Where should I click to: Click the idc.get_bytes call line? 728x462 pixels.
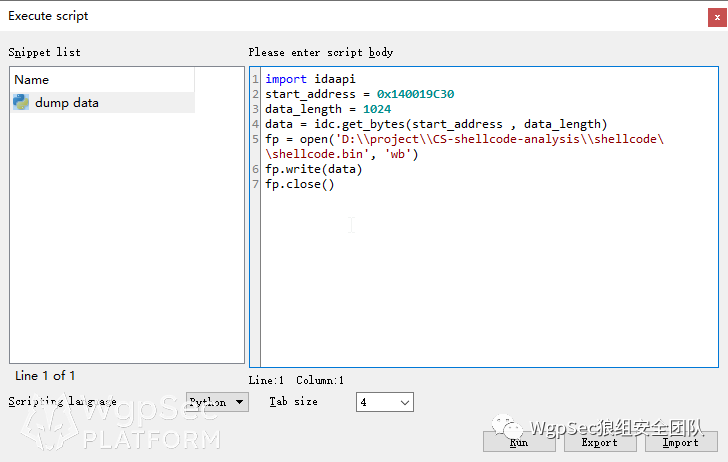(436, 124)
